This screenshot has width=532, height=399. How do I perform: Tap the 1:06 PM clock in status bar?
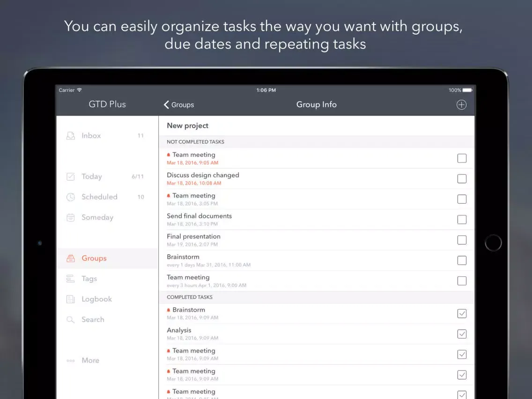(266, 90)
